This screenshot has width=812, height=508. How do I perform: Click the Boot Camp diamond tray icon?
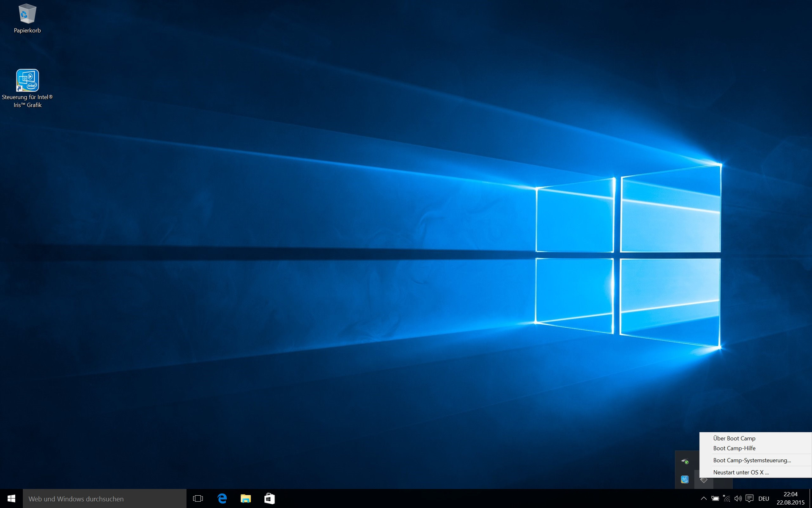point(704,480)
